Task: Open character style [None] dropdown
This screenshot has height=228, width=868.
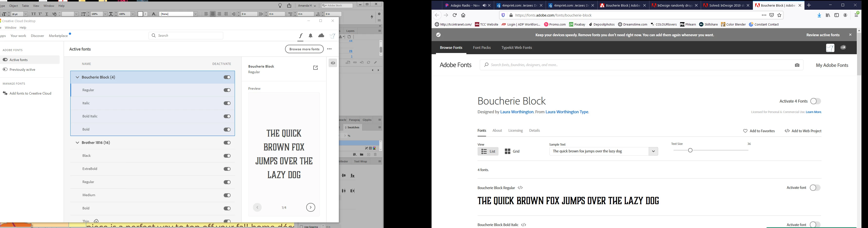Action: pos(195,14)
